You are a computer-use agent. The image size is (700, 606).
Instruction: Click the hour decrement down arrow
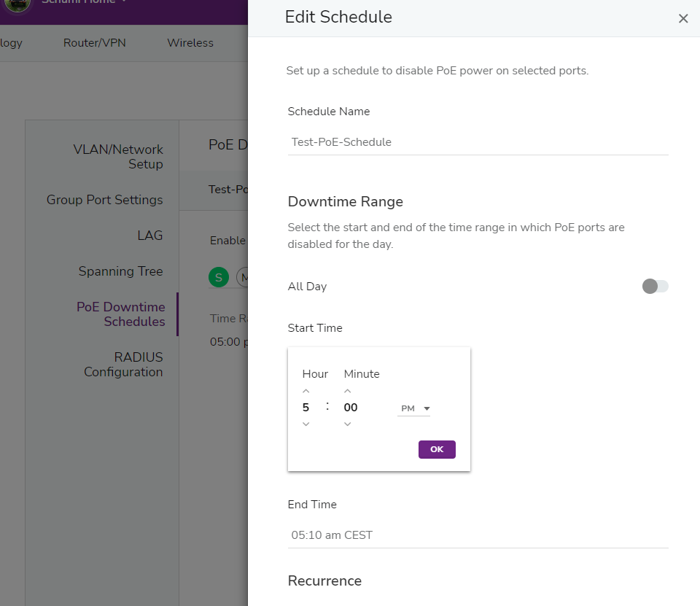(306, 424)
